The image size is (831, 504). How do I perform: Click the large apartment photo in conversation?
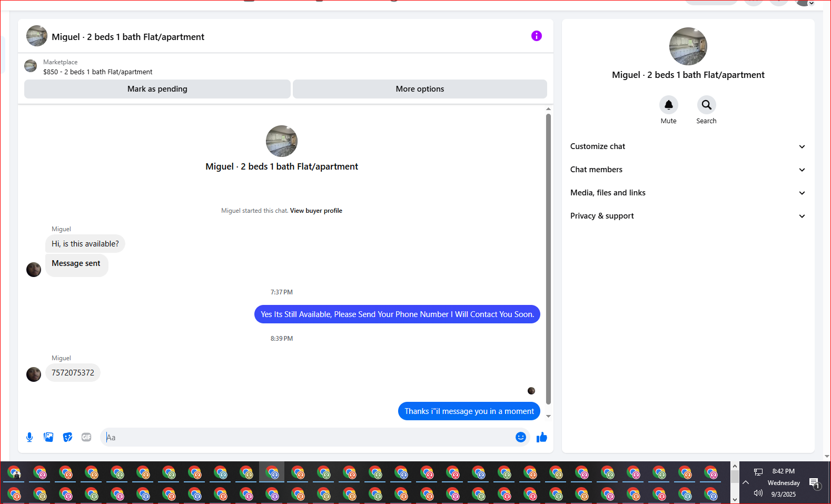point(282,141)
